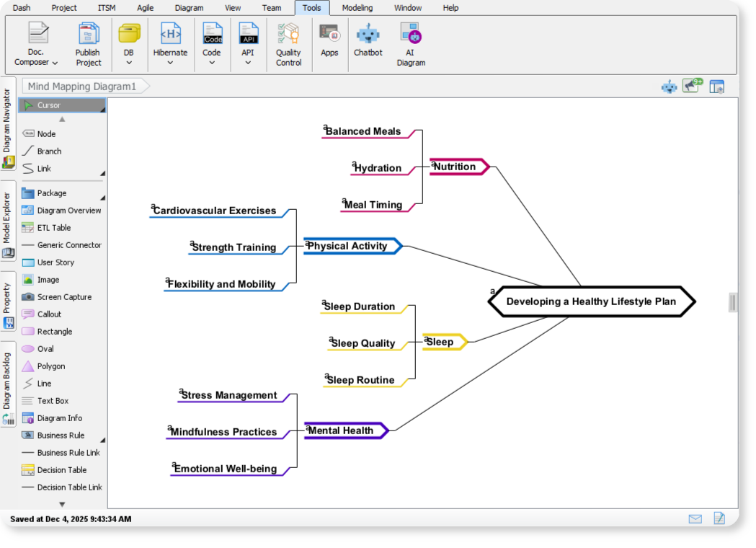The width and height of the screenshot is (756, 548).
Task: Pick the Callout tool
Action: click(x=50, y=314)
